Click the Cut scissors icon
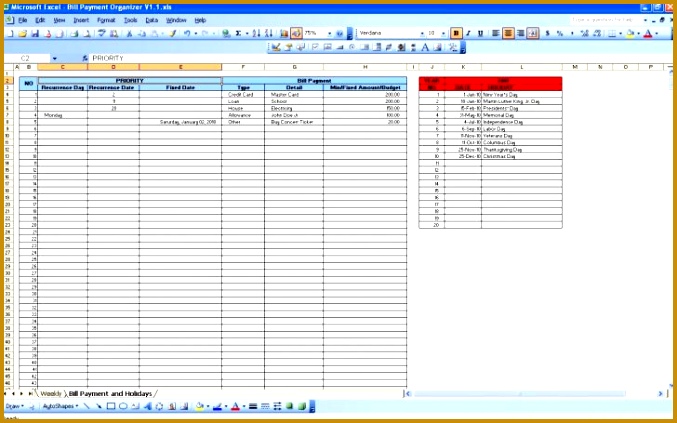The image size is (677, 423). coord(129,33)
